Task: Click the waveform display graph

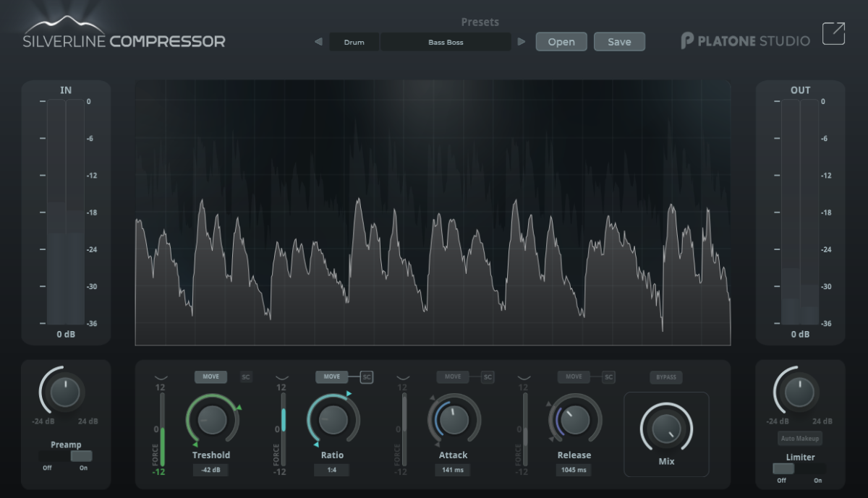Action: click(433, 212)
